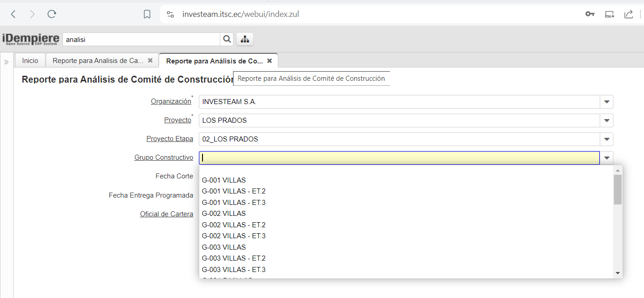Viewport: 644px width, 298px height.
Task: Close the Reporte para Analisis de Ca... tab
Action: click(150, 60)
